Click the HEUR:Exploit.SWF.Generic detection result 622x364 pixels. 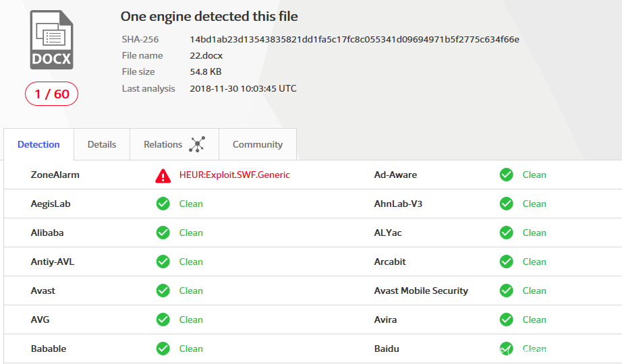point(234,175)
